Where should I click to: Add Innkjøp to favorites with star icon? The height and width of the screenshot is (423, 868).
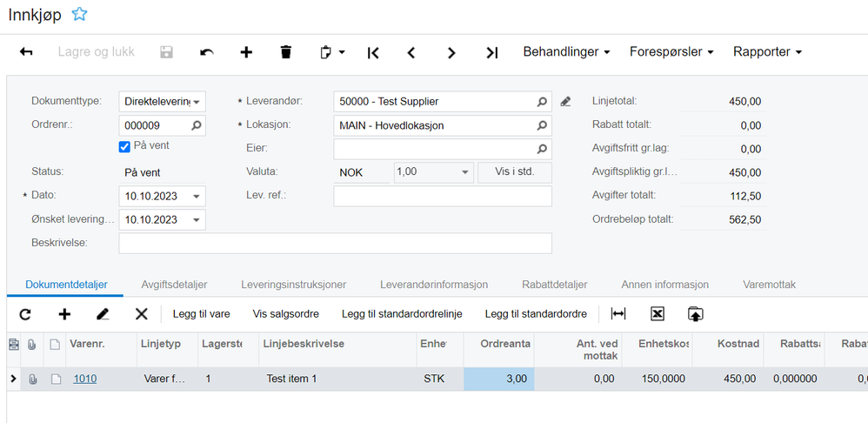[79, 15]
